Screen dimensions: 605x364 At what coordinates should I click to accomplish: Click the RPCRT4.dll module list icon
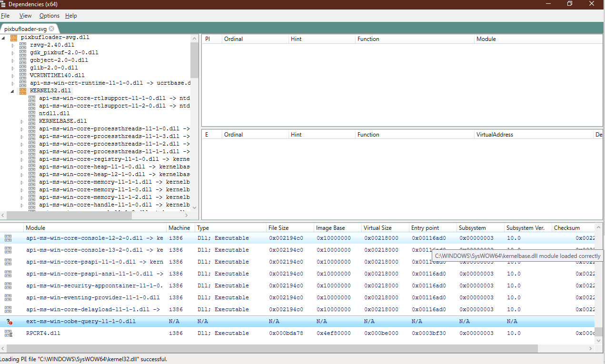[9, 334]
